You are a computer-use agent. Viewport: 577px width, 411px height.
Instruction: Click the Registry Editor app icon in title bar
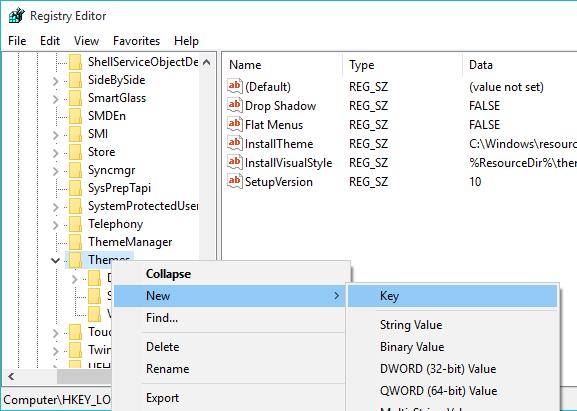16,16
